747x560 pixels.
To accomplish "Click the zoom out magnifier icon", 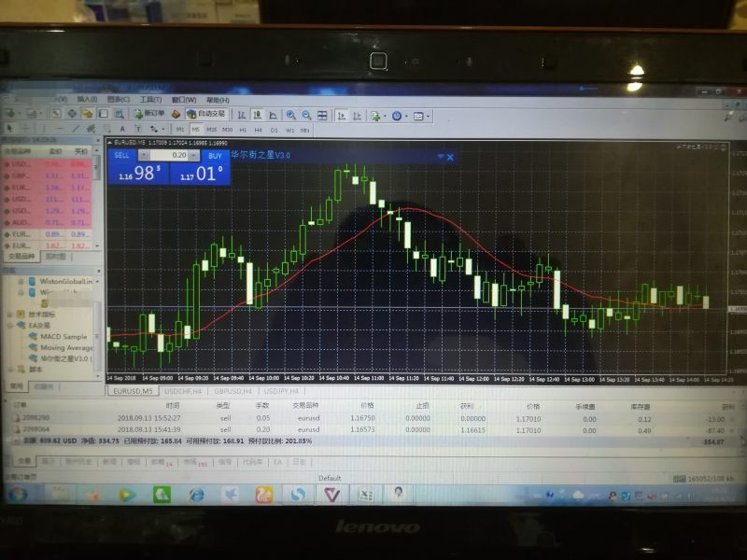I will (x=306, y=115).
